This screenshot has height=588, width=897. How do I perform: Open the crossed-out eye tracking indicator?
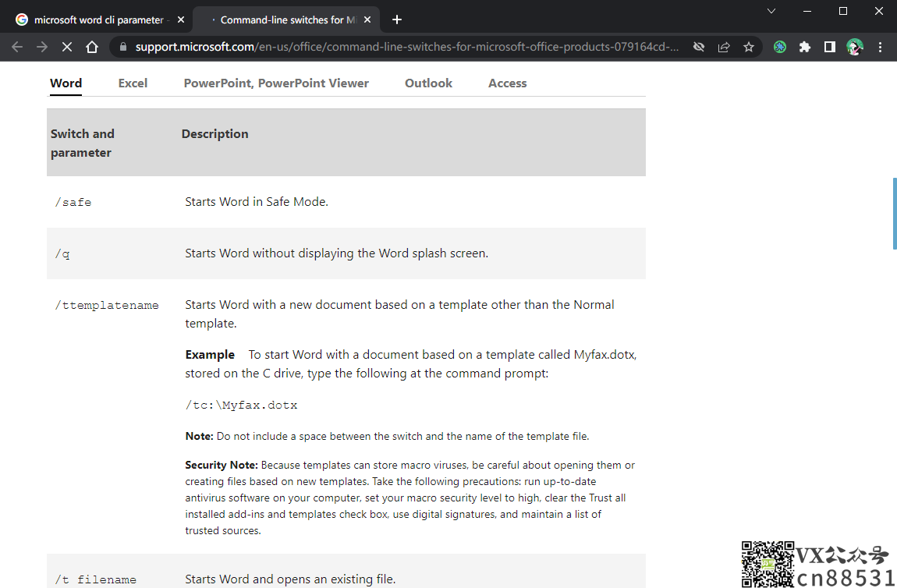699,47
